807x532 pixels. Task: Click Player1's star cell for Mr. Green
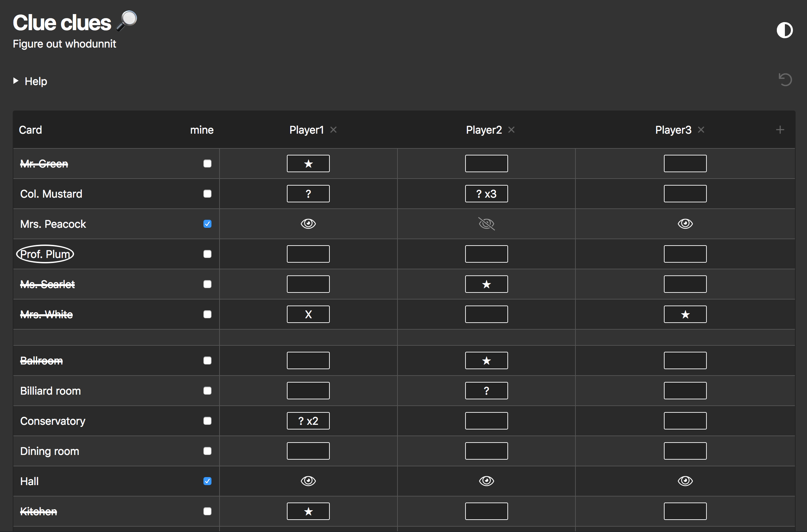pyautogui.click(x=308, y=163)
